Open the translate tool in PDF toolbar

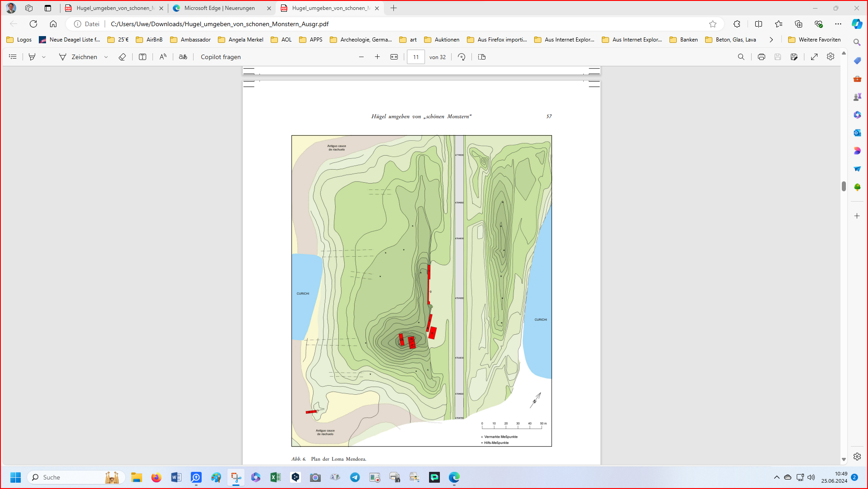183,57
